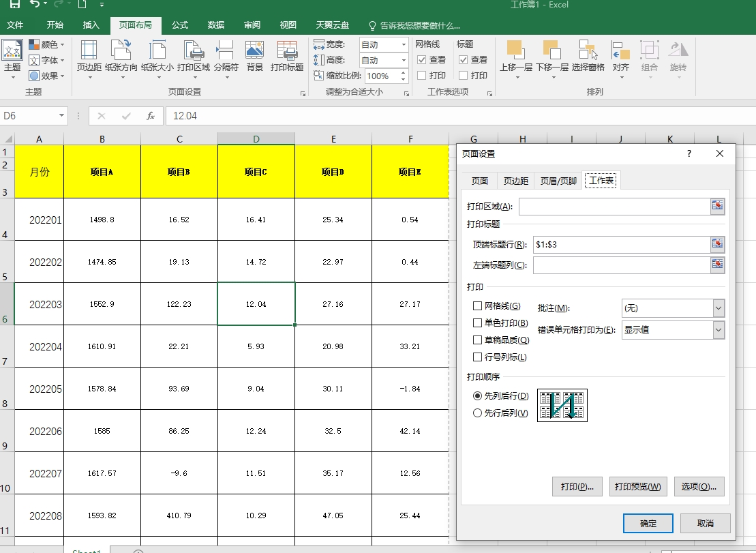Check 网格线 打印 checkbox in ribbon
756x553 pixels.
[x=421, y=75]
